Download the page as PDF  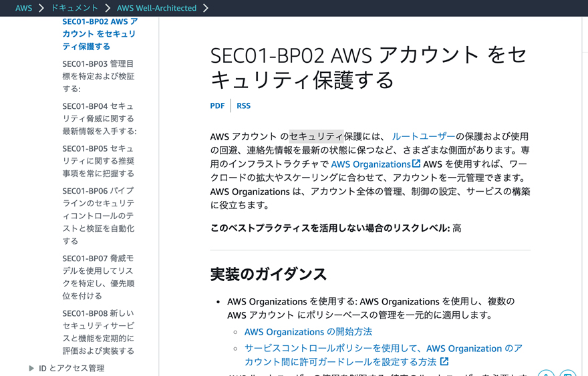217,106
